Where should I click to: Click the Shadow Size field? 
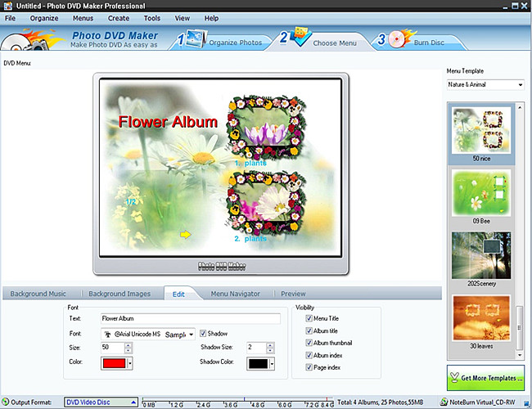tap(256, 348)
